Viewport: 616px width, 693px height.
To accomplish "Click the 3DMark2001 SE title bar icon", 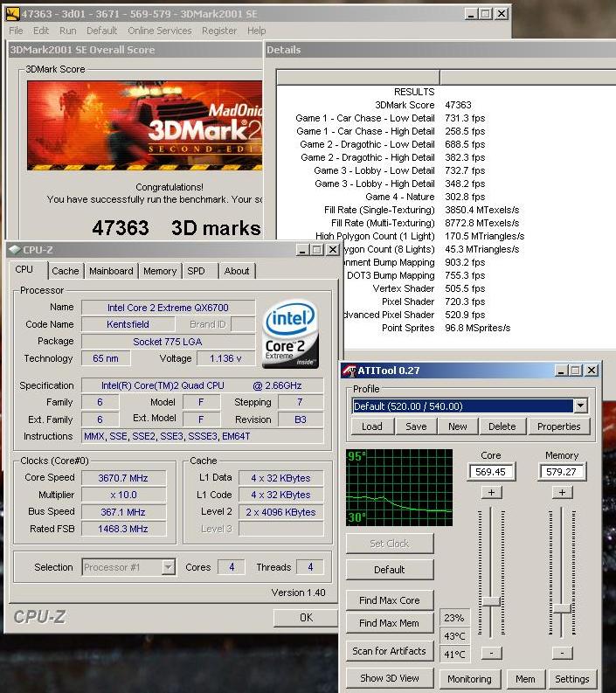I will pyautogui.click(x=13, y=14).
